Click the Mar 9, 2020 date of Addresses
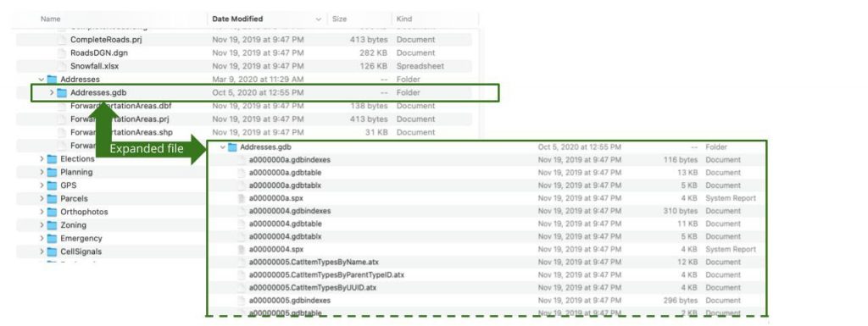Screen dimensions: 868x326 pos(258,80)
